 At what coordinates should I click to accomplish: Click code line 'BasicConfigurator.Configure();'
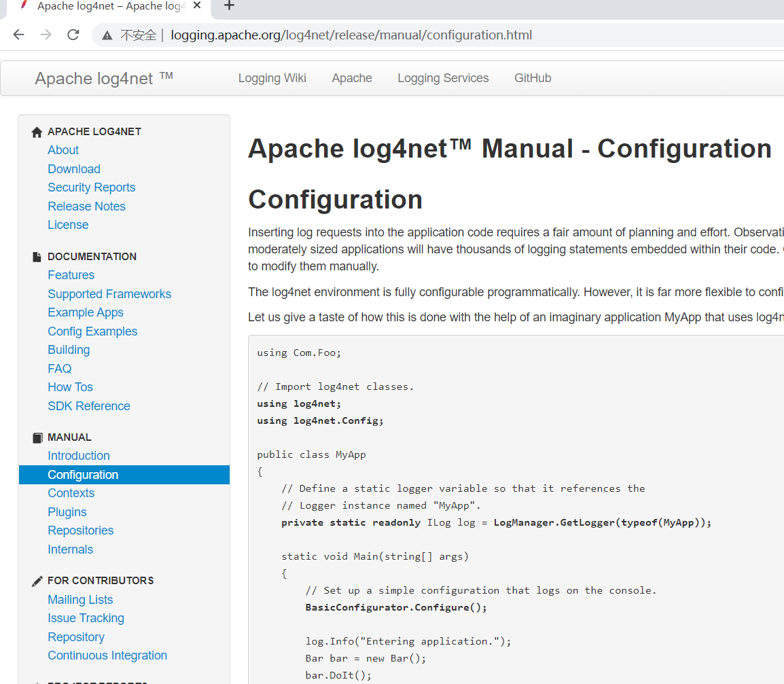[x=396, y=607]
